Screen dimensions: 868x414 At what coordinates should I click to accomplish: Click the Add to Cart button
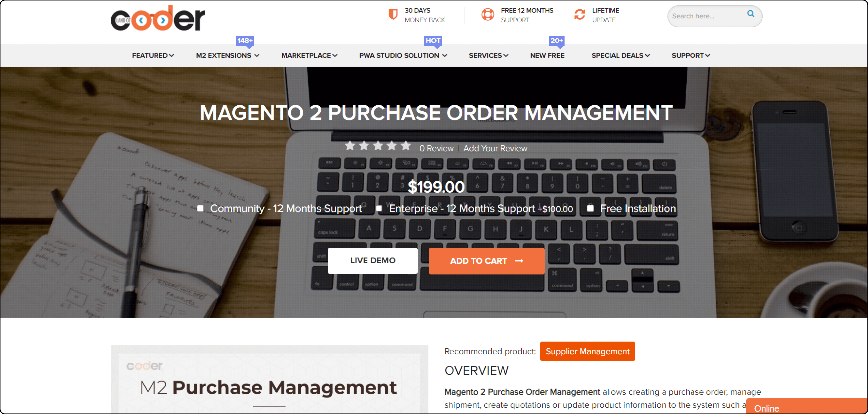pyautogui.click(x=487, y=261)
